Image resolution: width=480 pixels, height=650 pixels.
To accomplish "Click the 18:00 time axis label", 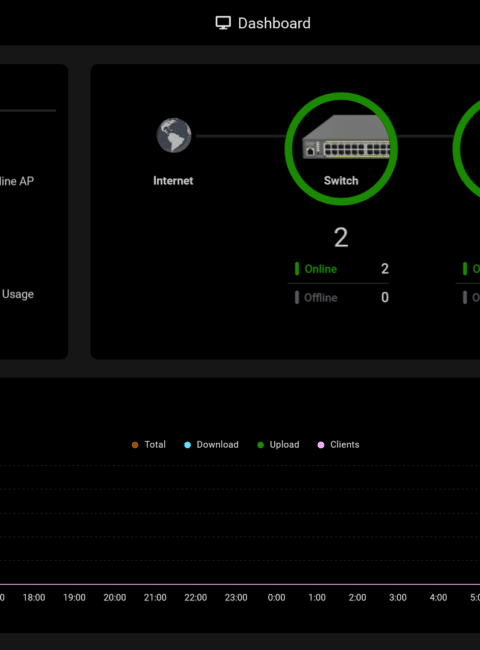I will (34, 597).
